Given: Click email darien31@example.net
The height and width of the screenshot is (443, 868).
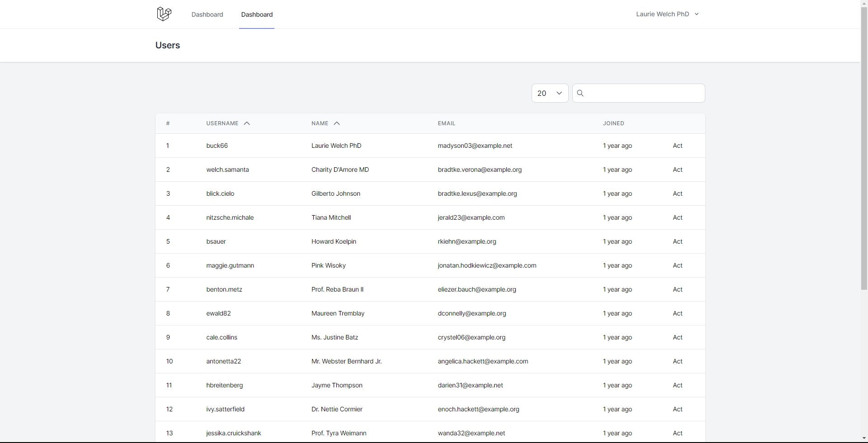Looking at the screenshot, I should click(470, 385).
